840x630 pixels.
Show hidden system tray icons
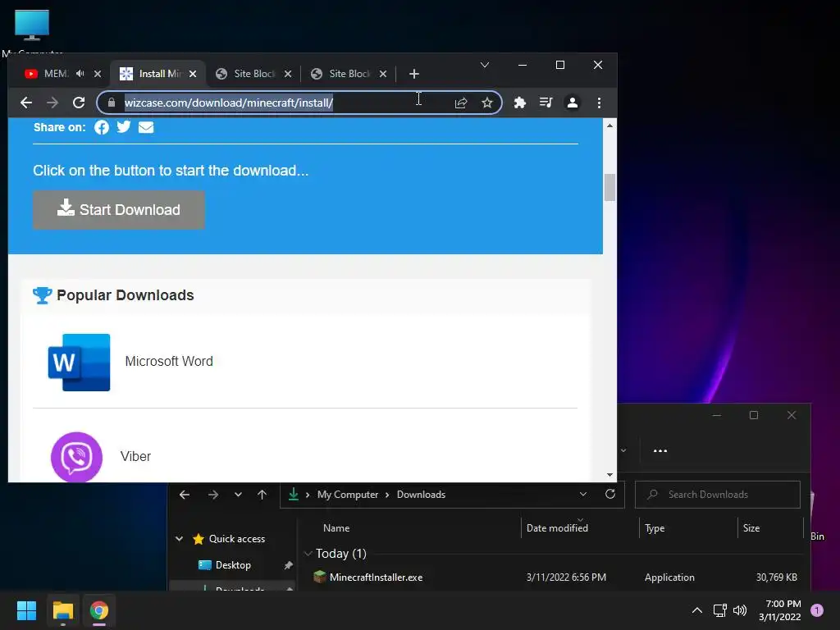pyautogui.click(x=697, y=610)
